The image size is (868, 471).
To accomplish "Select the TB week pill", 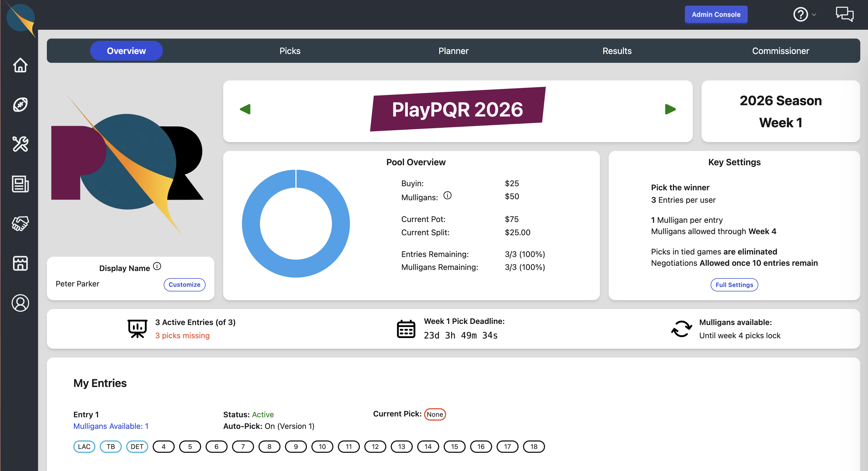I will point(110,447).
